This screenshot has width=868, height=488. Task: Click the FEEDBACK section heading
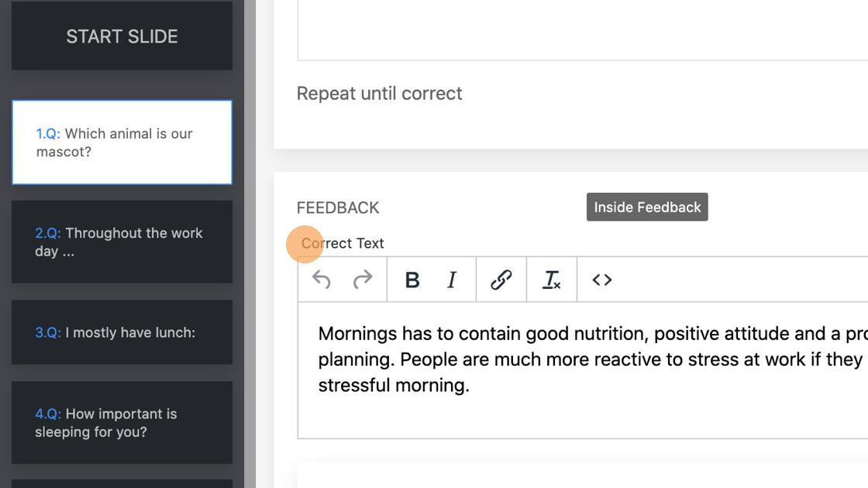pyautogui.click(x=338, y=208)
